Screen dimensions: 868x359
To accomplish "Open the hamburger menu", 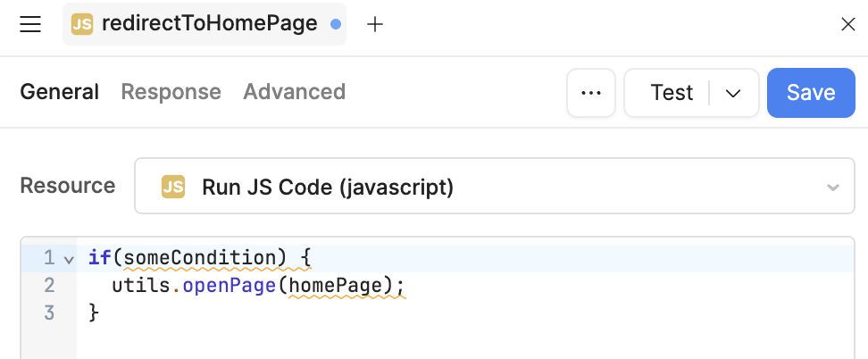I will (x=30, y=24).
